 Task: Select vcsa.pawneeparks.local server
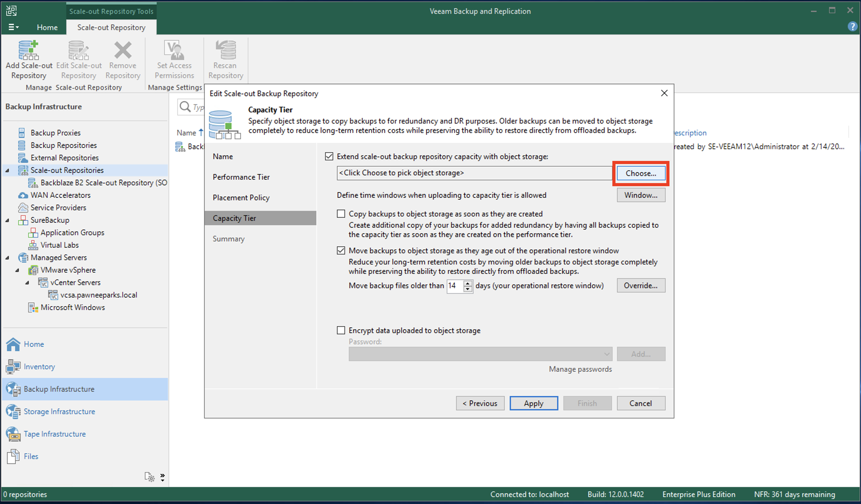pyautogui.click(x=99, y=295)
